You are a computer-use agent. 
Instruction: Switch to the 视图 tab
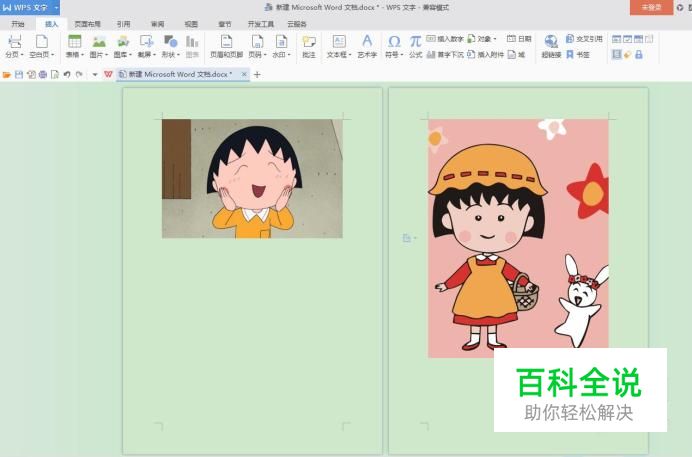(191, 24)
